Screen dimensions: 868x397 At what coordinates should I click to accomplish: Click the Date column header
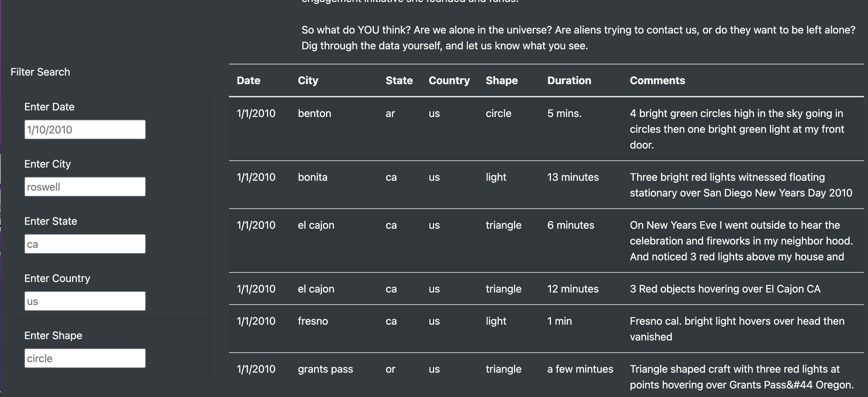[x=248, y=81]
